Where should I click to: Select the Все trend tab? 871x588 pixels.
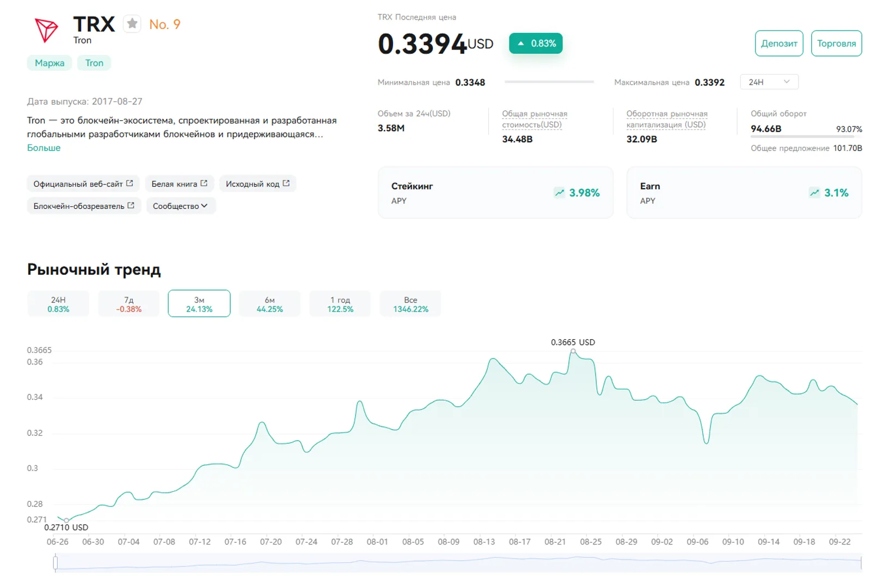(410, 304)
